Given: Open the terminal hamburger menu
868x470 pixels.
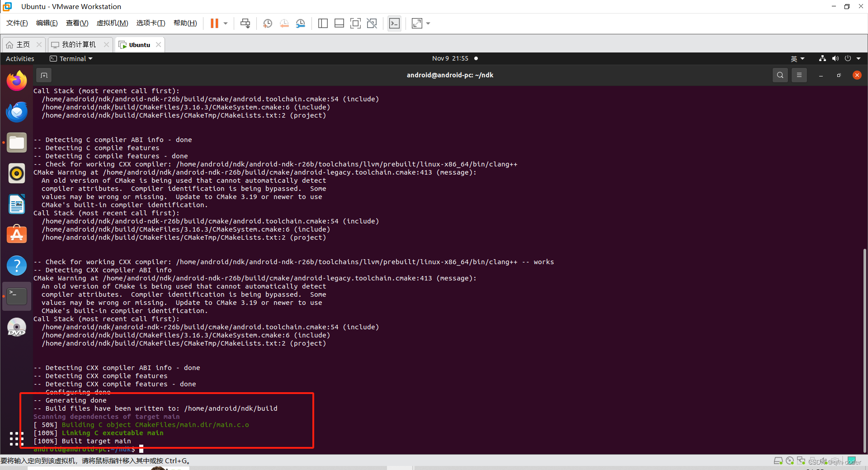Looking at the screenshot, I should pyautogui.click(x=799, y=75).
